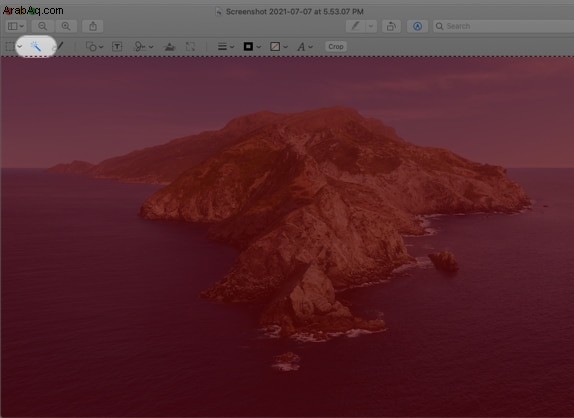The height and width of the screenshot is (418, 574).
Task: Click the rectangular selection tool
Action: point(10,46)
